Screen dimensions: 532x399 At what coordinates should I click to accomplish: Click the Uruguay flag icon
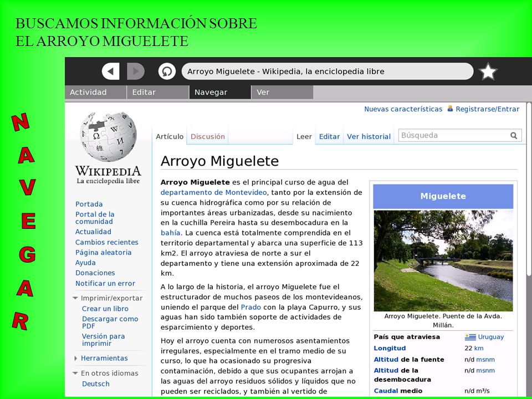[470, 337]
